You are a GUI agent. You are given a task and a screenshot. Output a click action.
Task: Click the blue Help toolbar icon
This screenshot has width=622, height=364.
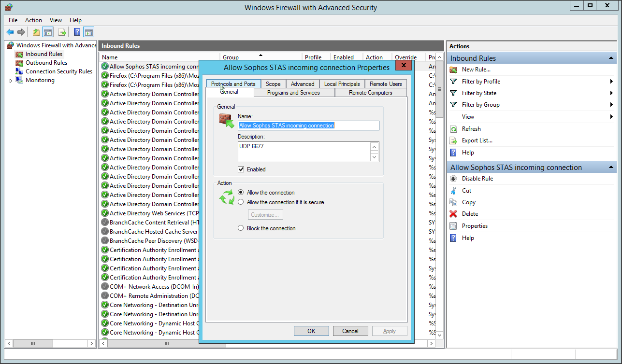point(77,32)
